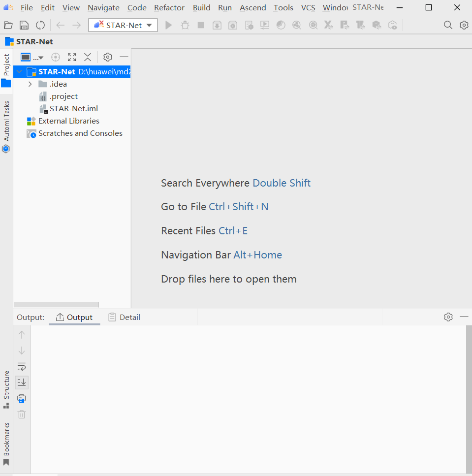Click the Reload/synchronize icon in toolbar

[40, 25]
